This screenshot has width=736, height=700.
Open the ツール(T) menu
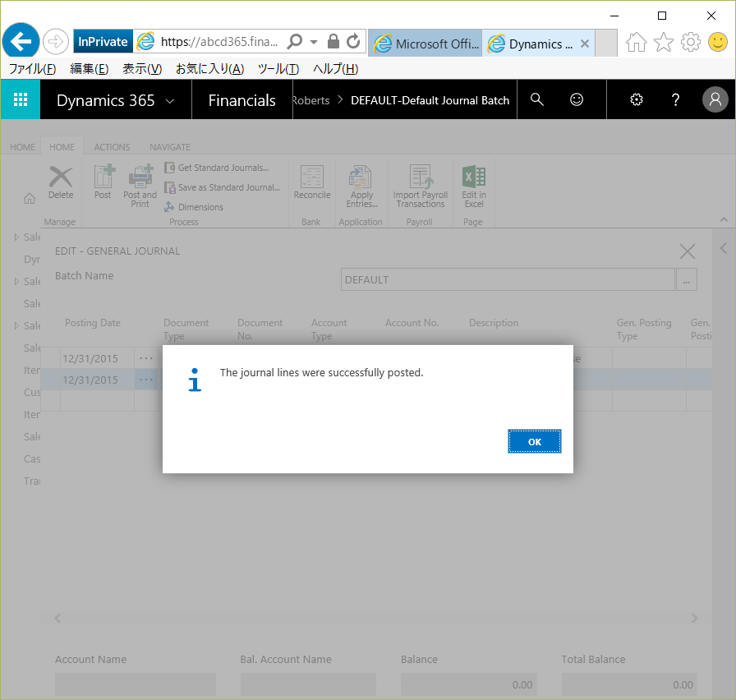(278, 69)
